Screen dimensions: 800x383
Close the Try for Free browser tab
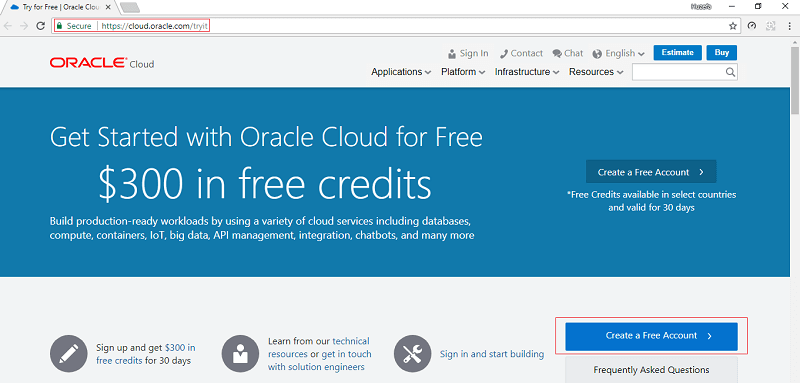108,7
